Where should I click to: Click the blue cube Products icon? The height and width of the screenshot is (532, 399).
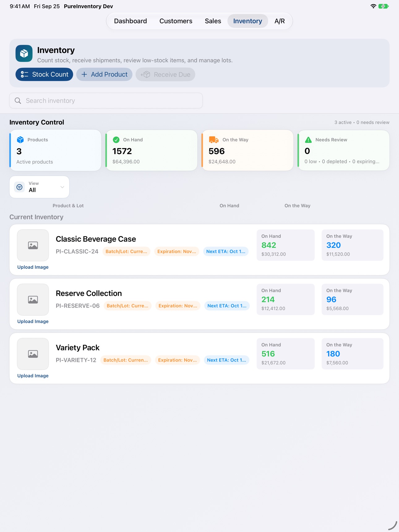tap(20, 140)
